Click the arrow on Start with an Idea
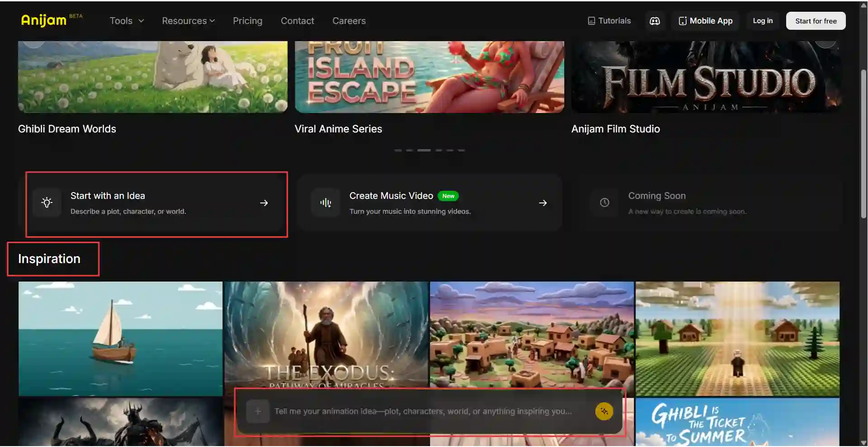Screen dimensions: 868x447 (264, 203)
